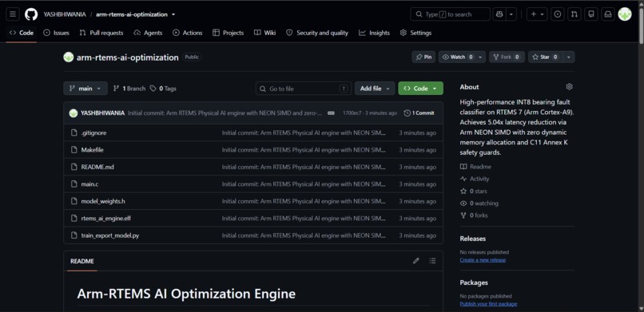This screenshot has height=312, width=644.
Task: Open the model_weights.h file
Action: (x=103, y=201)
